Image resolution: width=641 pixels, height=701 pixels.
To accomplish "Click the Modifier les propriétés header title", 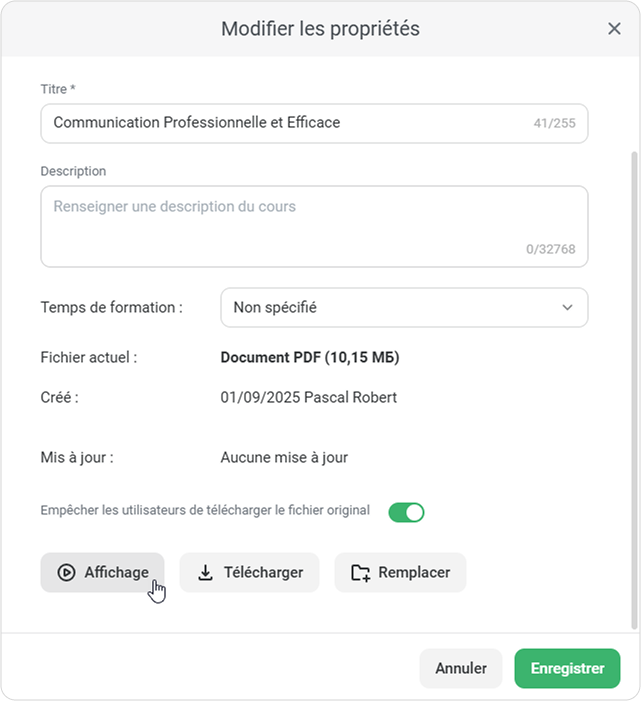I will tap(320, 29).
